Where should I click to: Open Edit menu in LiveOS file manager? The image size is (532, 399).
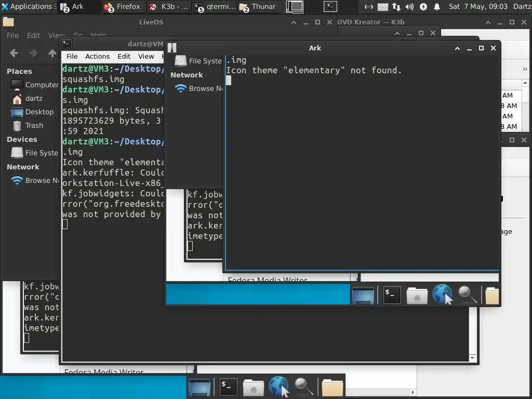[x=33, y=35]
